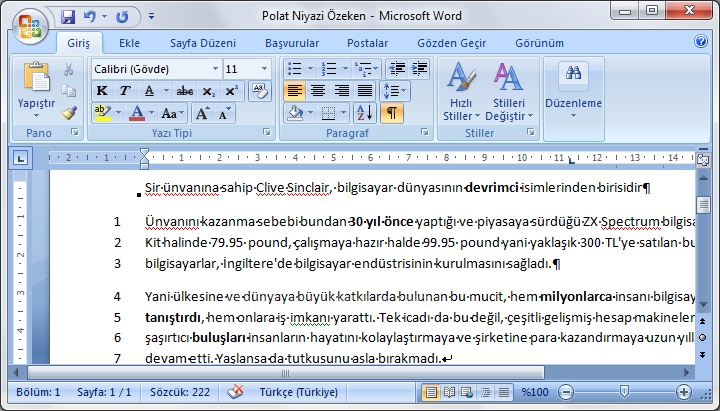Image resolution: width=720 pixels, height=411 pixels.
Task: Switch to Full Screen Reading view
Action: click(449, 392)
